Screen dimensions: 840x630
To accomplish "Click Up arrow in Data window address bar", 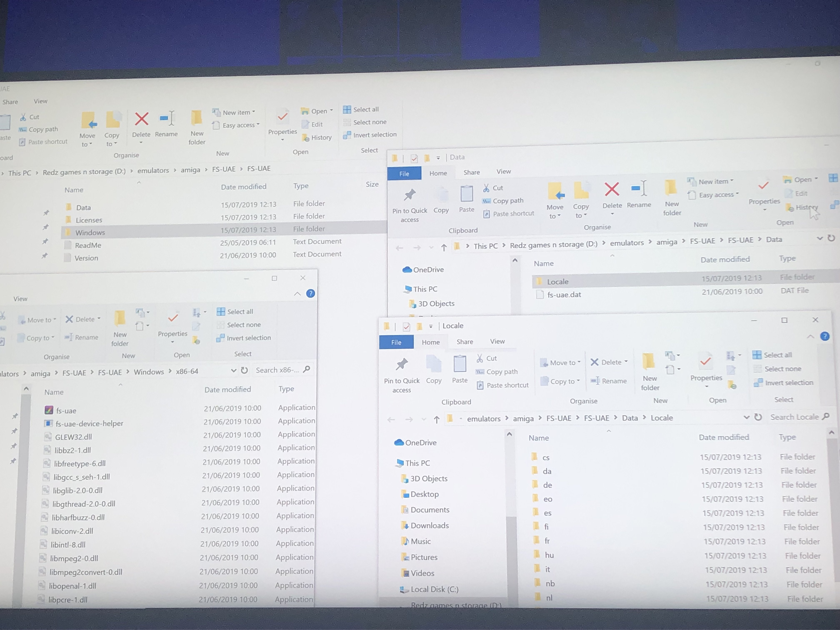I will (x=444, y=247).
